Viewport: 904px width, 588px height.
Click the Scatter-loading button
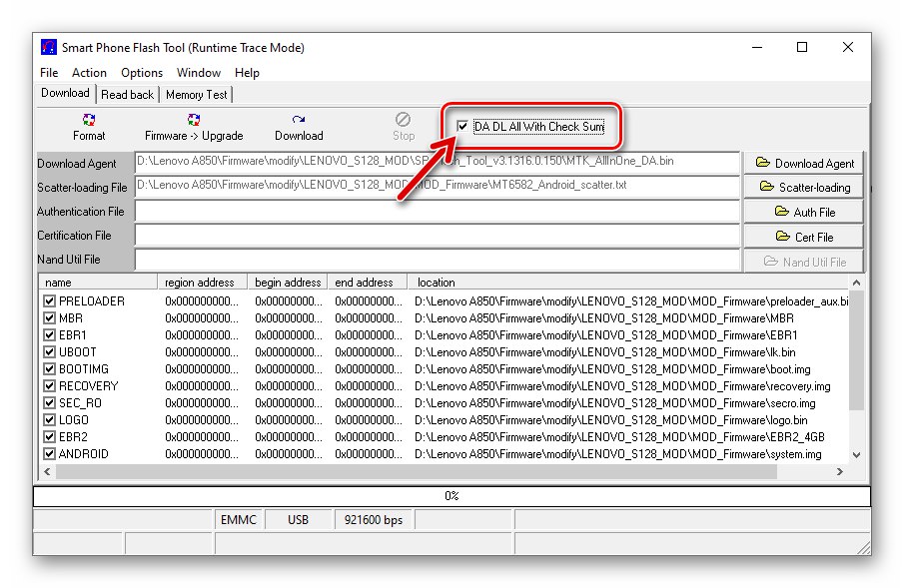pyautogui.click(x=804, y=187)
